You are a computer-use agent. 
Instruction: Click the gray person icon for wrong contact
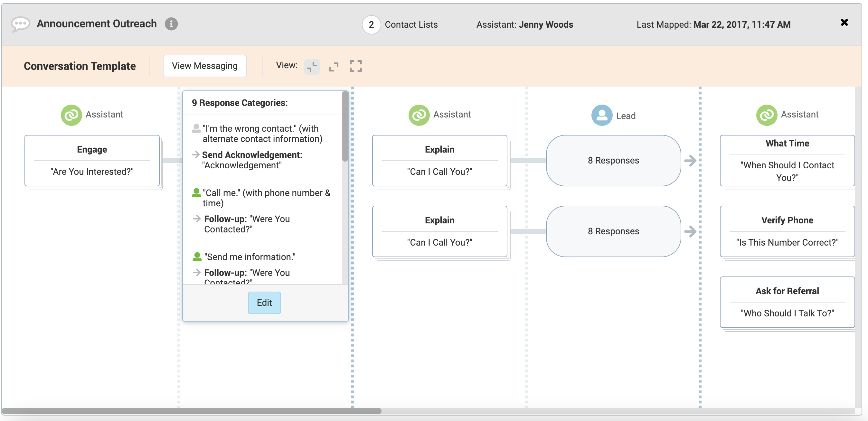(x=196, y=128)
